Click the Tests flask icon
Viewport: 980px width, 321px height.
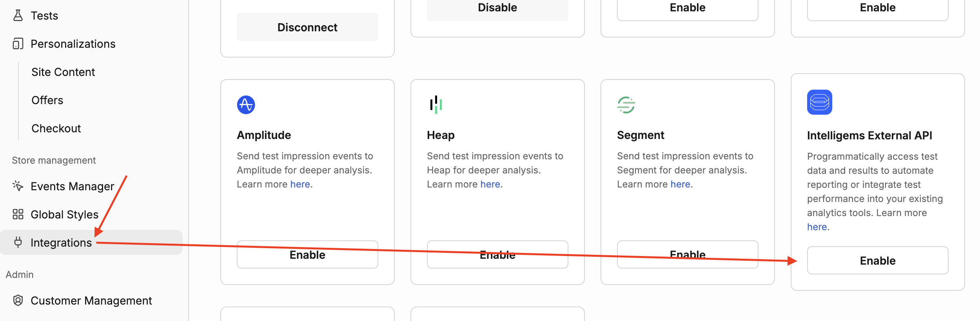[x=18, y=16]
